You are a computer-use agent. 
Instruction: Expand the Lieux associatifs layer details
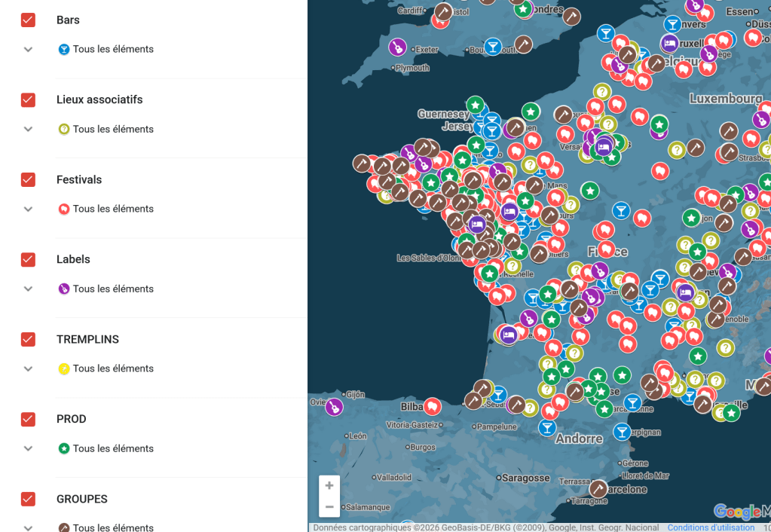pos(28,129)
